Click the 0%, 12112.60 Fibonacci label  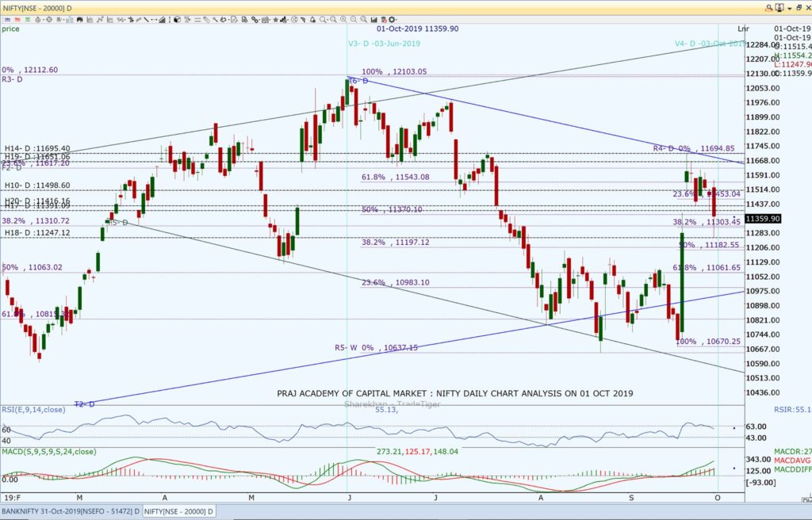(30, 70)
